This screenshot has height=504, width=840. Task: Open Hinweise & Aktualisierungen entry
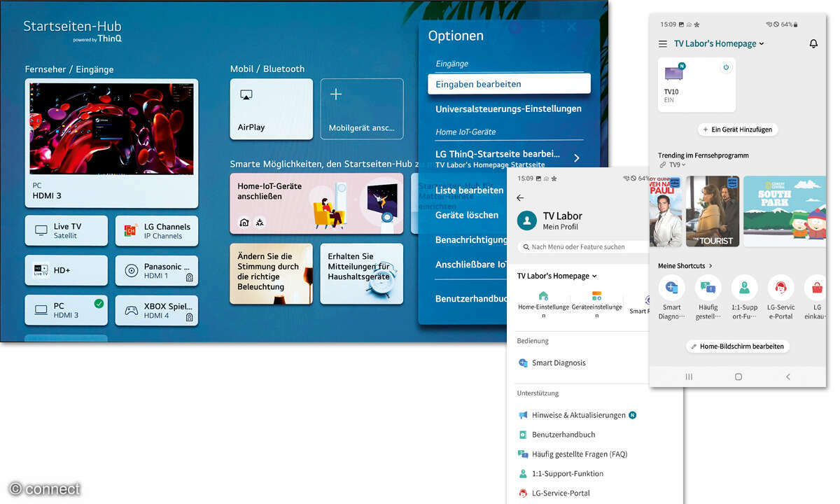[577, 415]
